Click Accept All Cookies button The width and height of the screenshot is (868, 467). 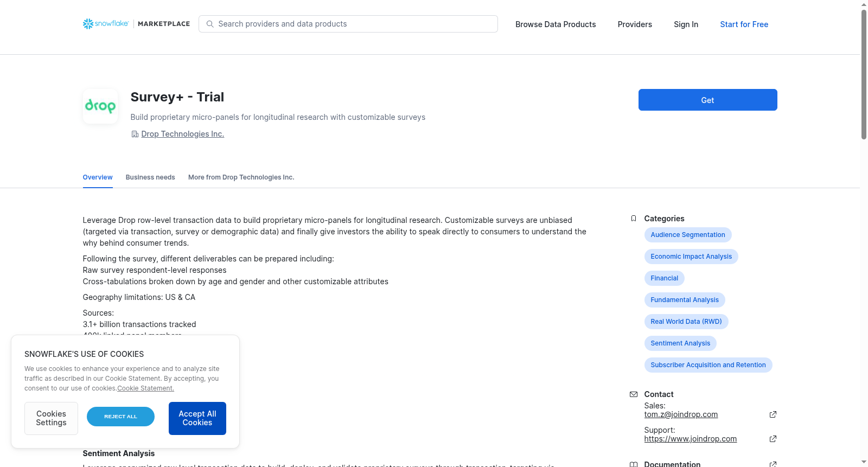pos(197,418)
